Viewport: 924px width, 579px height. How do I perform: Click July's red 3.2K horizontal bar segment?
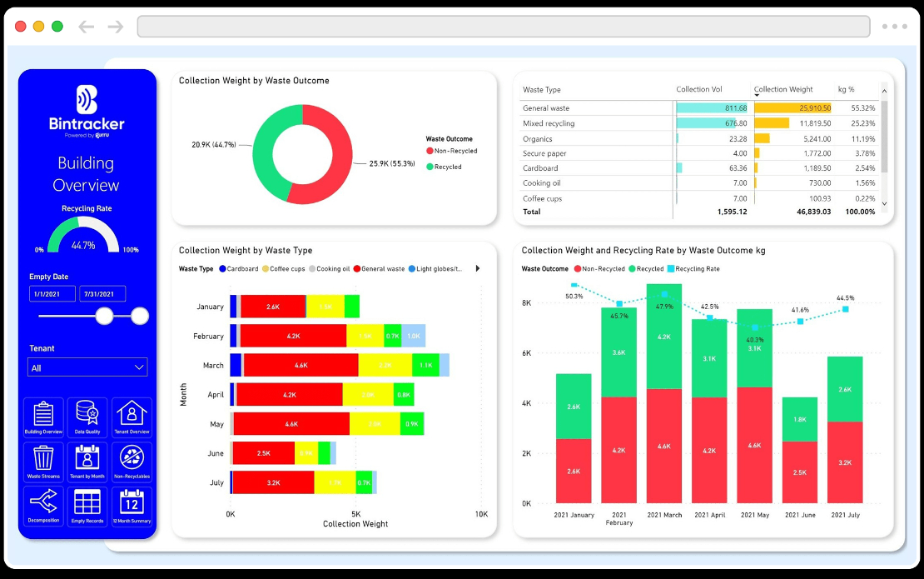point(273,482)
